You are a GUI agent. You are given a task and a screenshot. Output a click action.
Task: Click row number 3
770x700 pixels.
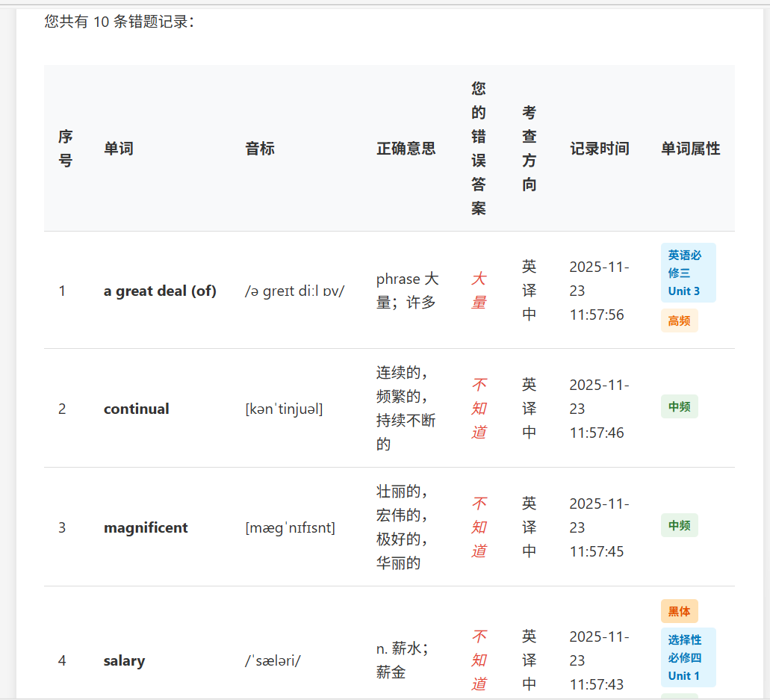click(62, 527)
